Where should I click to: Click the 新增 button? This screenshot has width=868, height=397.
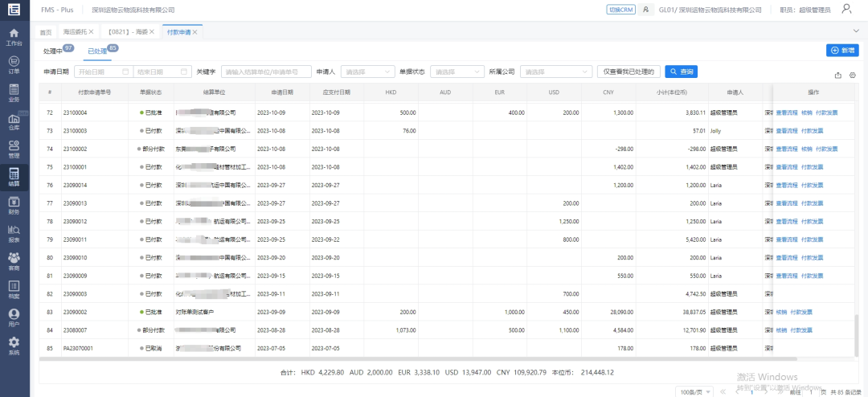pyautogui.click(x=842, y=50)
